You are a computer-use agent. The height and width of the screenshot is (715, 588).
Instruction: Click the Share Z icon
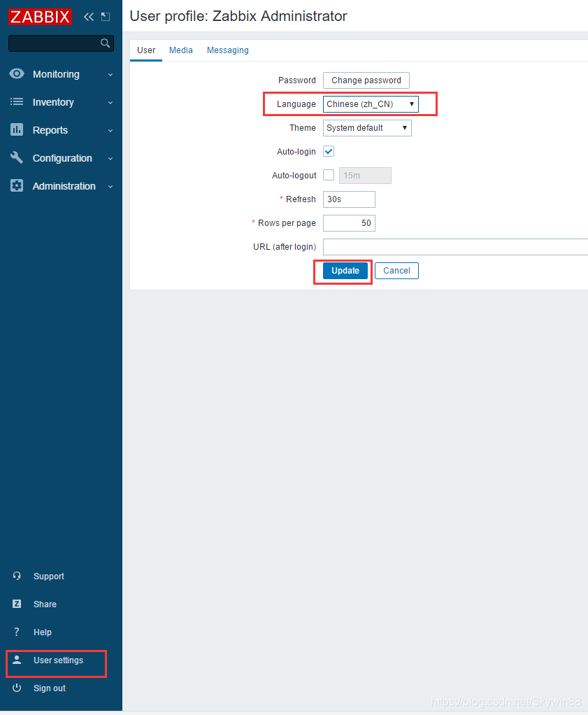(x=17, y=604)
